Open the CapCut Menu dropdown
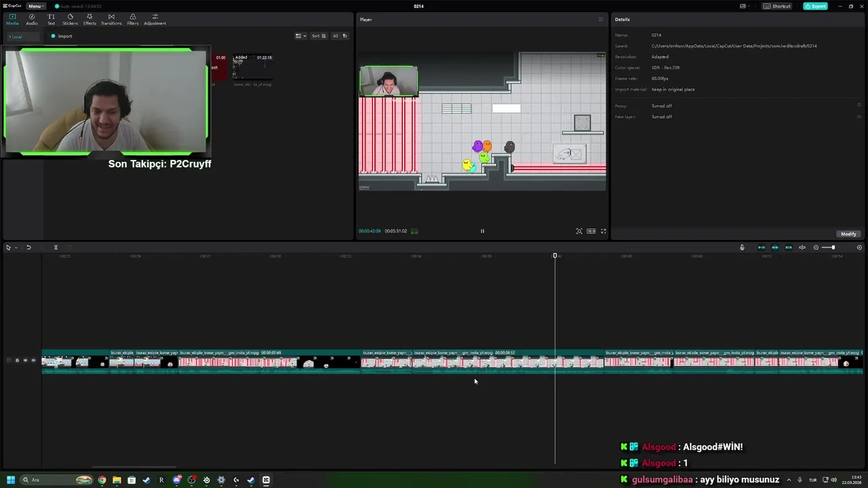Viewport: 868px width, 488px height. pos(36,6)
